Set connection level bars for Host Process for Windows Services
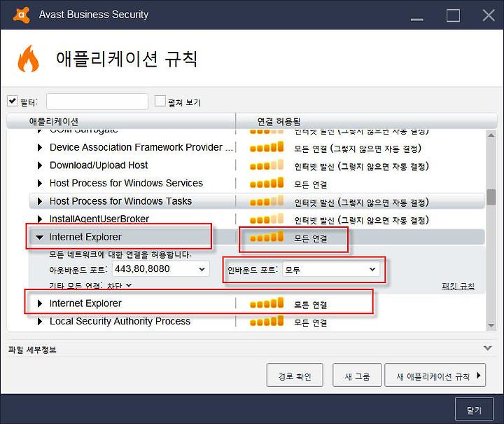504x424 pixels. (267, 183)
